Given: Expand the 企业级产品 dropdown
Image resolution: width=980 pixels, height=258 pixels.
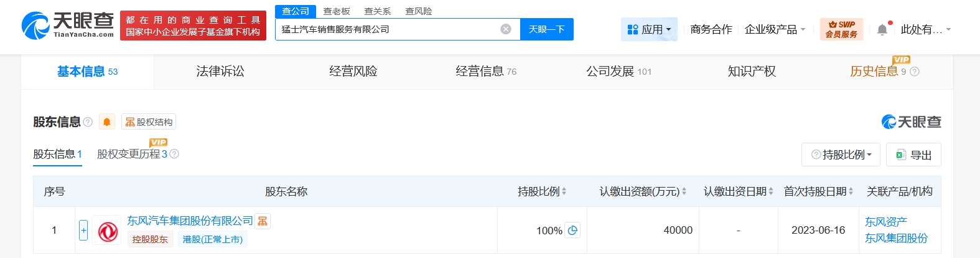Looking at the screenshot, I should click(x=775, y=29).
